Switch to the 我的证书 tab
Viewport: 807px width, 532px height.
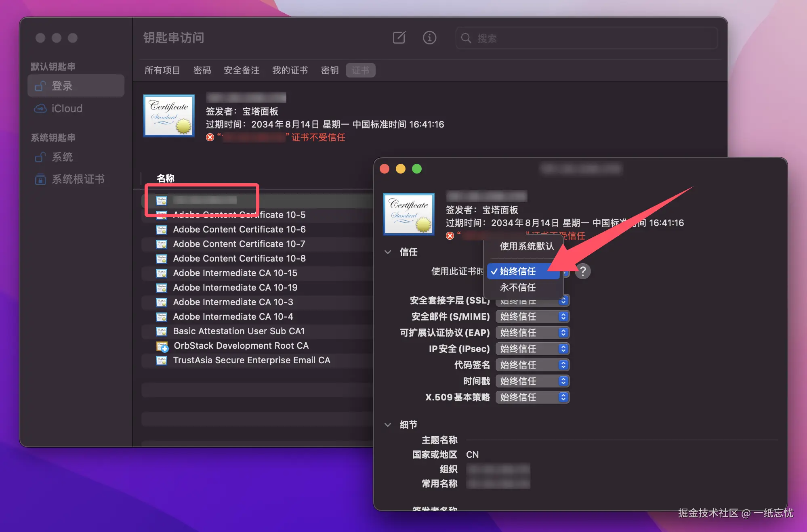[x=290, y=70]
